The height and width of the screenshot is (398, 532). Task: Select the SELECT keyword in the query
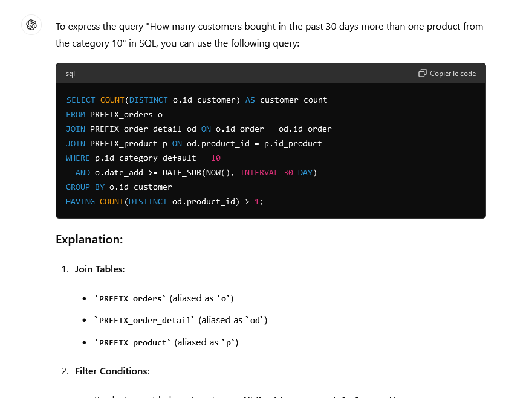(x=80, y=100)
